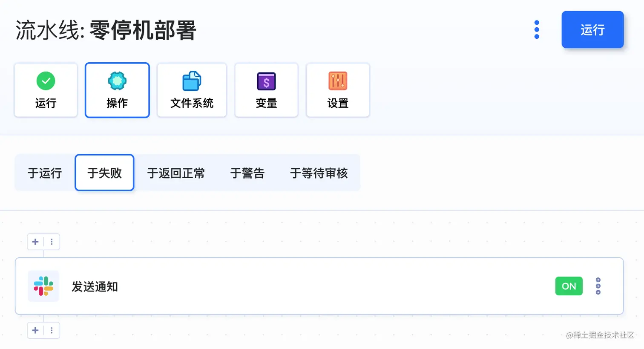Switch to 于等待审核 trigger tab
The width and height of the screenshot is (644, 349).
(x=319, y=173)
